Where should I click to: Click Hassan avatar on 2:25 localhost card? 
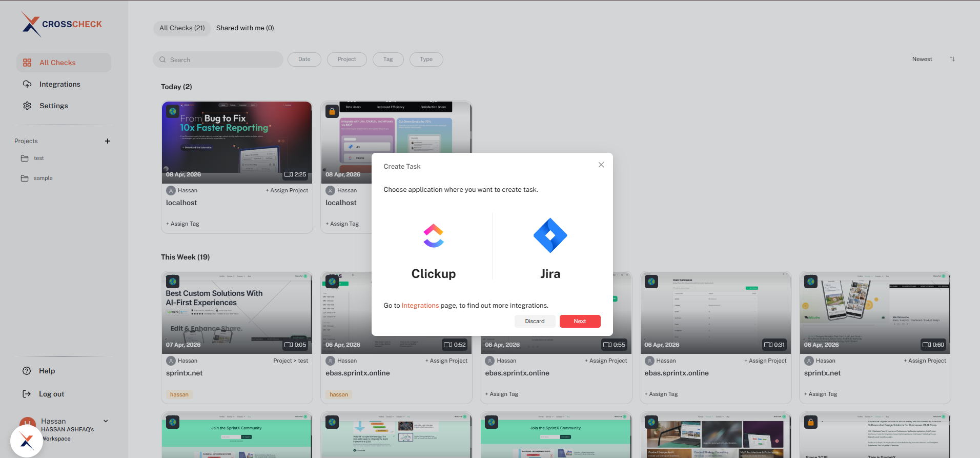click(x=171, y=190)
